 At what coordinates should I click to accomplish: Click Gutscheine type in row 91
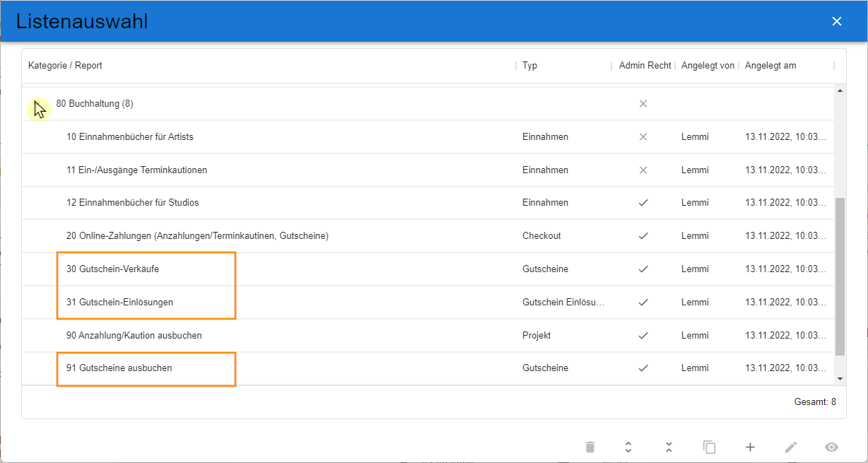pyautogui.click(x=545, y=368)
